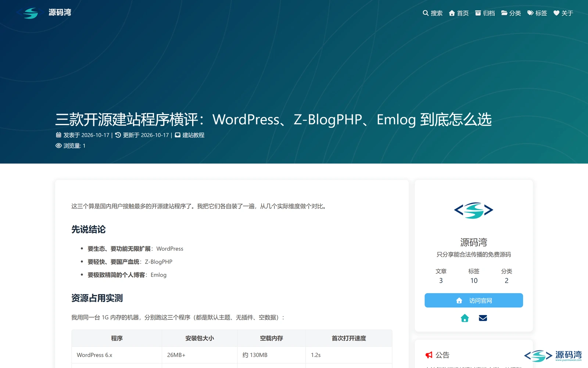Click the 1.2s table cell
This screenshot has width=588, height=368.
(349, 355)
